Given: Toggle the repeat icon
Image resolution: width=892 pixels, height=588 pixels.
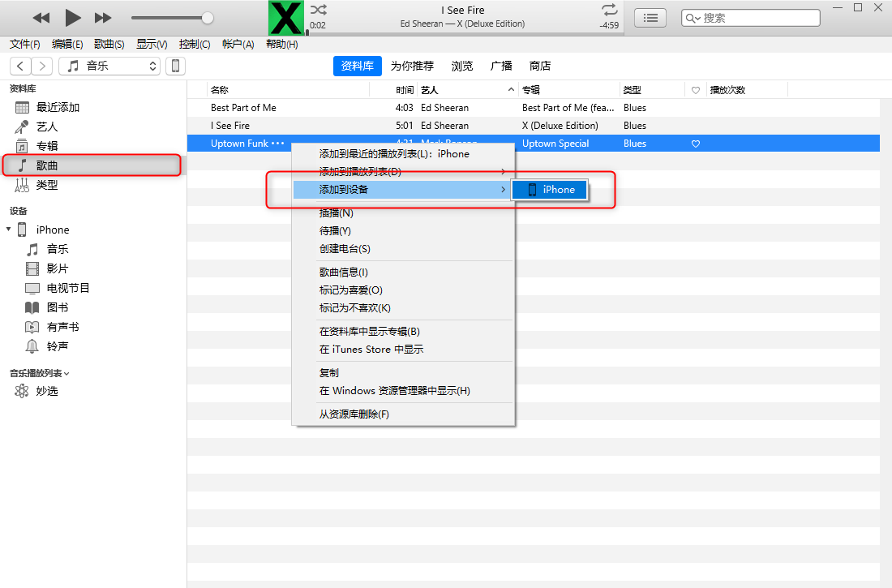Looking at the screenshot, I should [x=609, y=10].
